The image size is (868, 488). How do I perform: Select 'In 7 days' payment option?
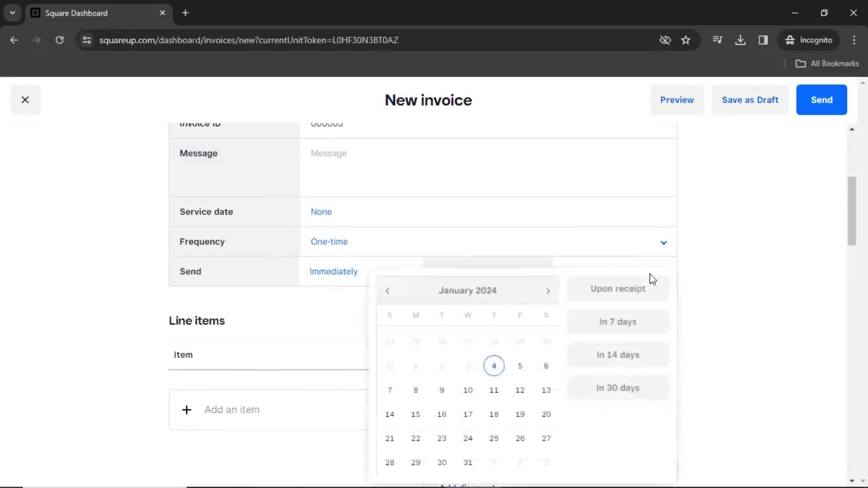point(618,321)
